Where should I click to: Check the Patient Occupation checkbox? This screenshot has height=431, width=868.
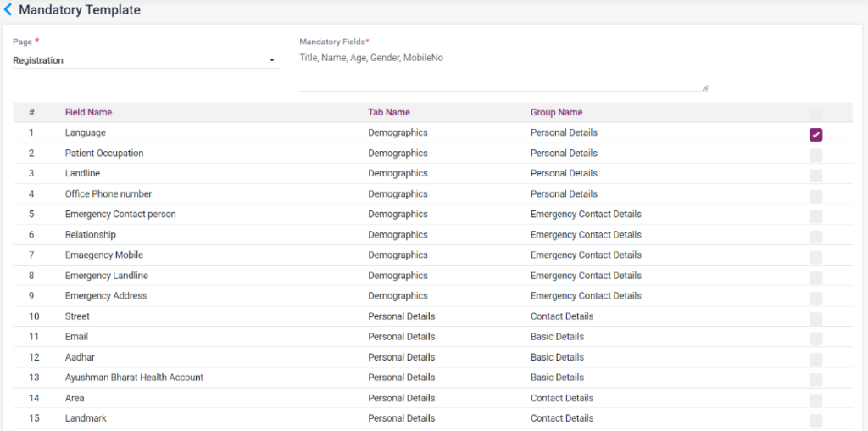pos(815,154)
